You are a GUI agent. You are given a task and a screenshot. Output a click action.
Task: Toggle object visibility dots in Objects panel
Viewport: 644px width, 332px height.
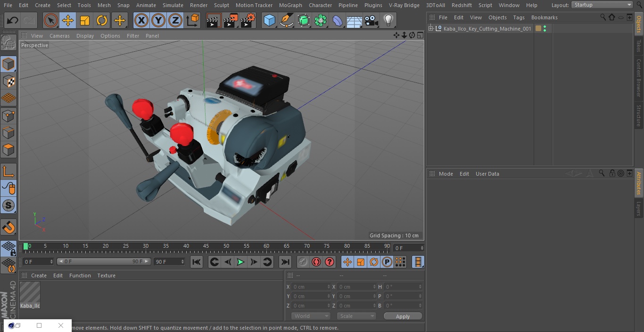pyautogui.click(x=545, y=29)
